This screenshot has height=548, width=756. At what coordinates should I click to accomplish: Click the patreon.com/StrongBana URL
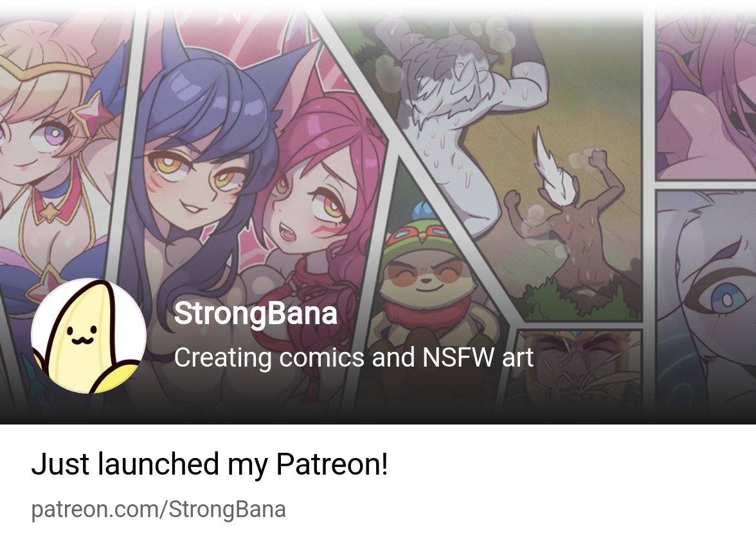[159, 509]
